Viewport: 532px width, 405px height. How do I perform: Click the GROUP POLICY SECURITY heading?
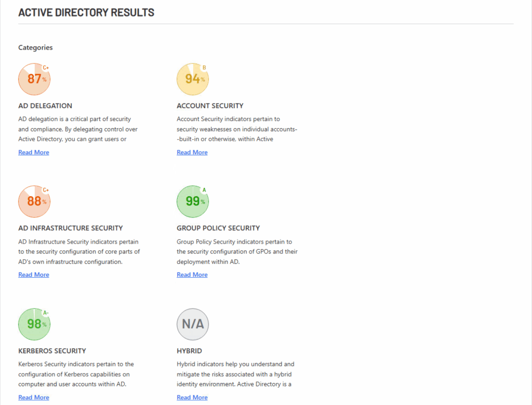pos(218,228)
